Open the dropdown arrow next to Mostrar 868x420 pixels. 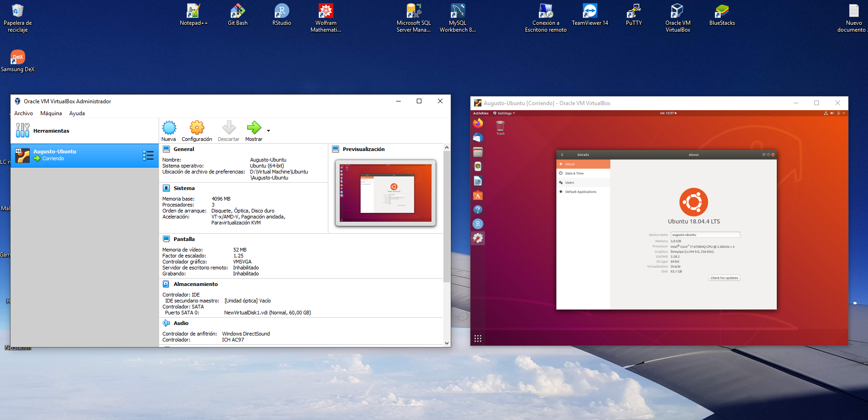coord(268,131)
